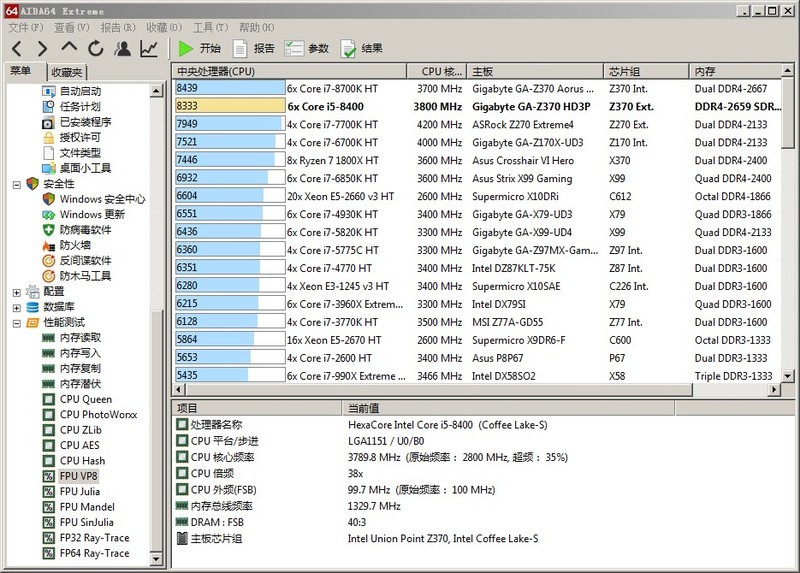Select FPU SinJulia benchmark

tap(87, 522)
